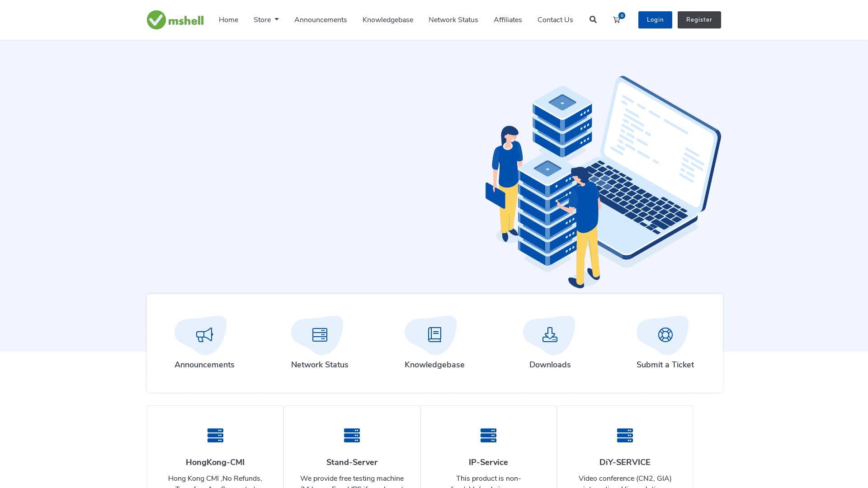The width and height of the screenshot is (868, 488).
Task: Click the Announcements megaphone icon
Action: (x=204, y=335)
